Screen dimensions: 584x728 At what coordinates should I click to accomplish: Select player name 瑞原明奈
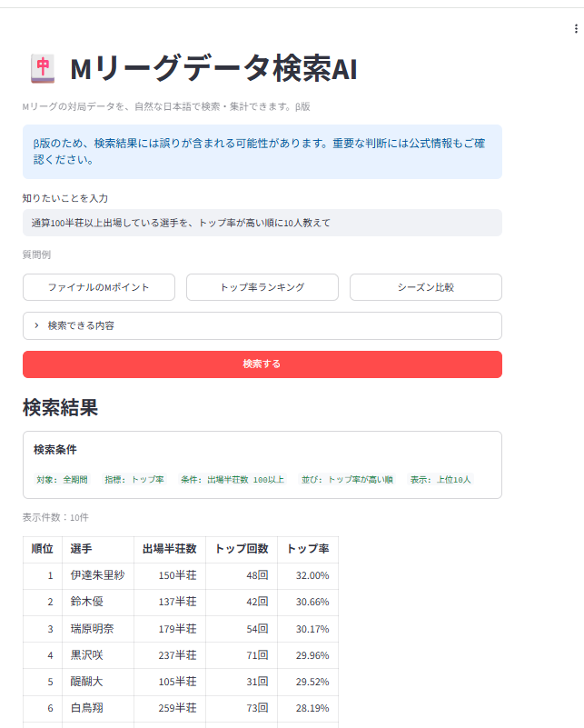92,629
